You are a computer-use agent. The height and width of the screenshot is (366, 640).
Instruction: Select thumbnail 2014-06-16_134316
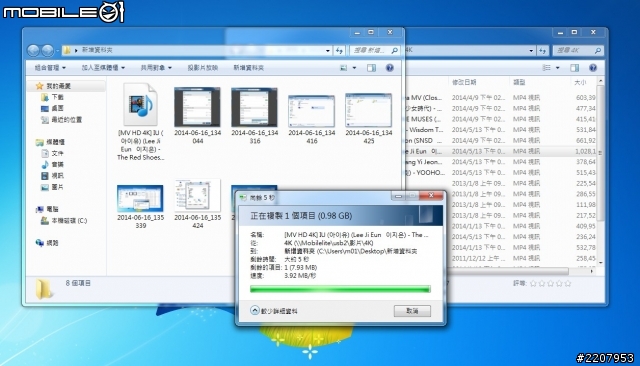pos(255,115)
